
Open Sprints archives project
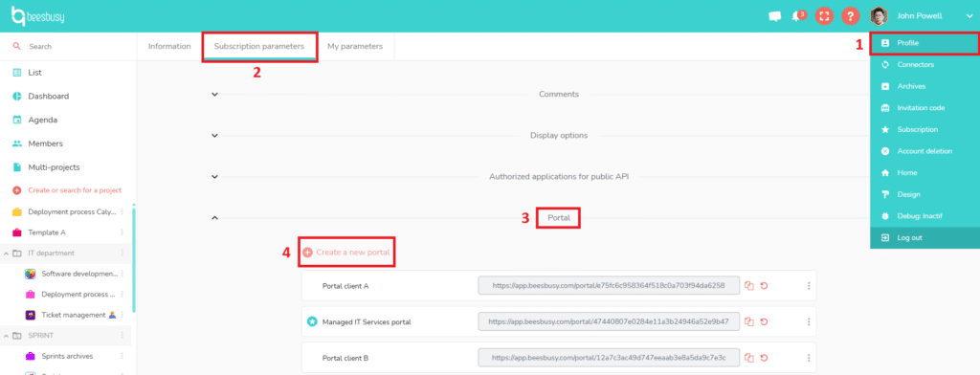67,356
